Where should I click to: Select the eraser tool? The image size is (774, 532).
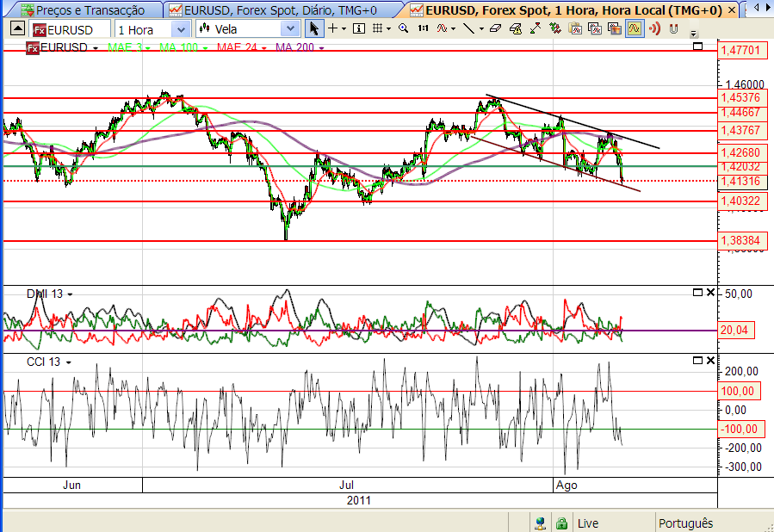click(x=496, y=29)
